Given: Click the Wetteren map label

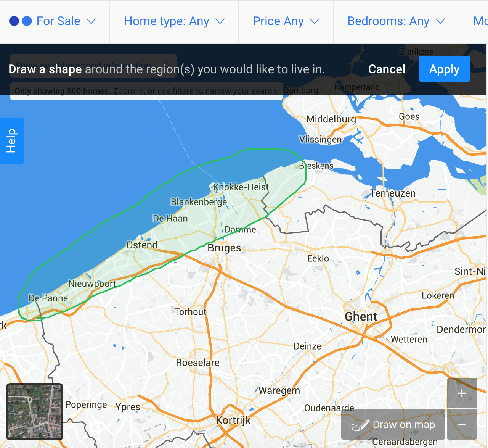Looking at the screenshot, I should tap(409, 339).
